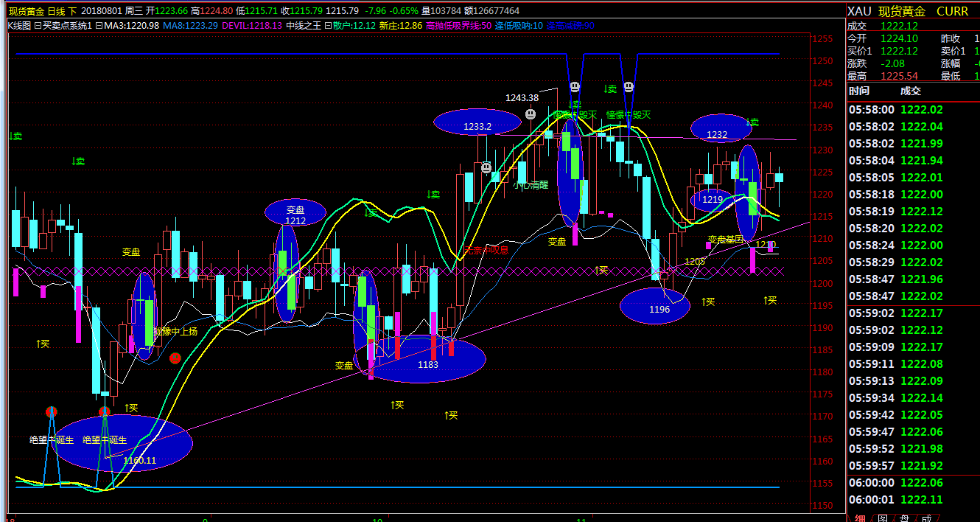This screenshot has height=522, width=980.
Task: Click the smiley icon below 1233.2 ellipse
Action: pyautogui.click(x=486, y=168)
